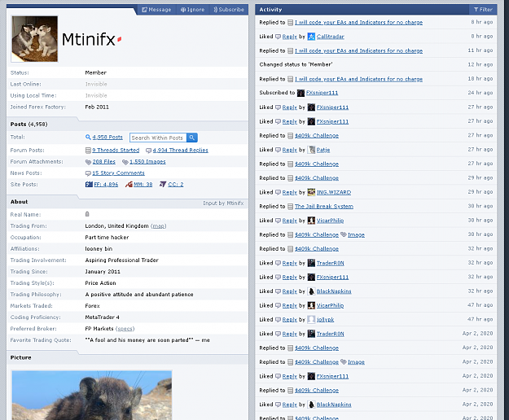Open jollypk's profile link

[x=325, y=320]
